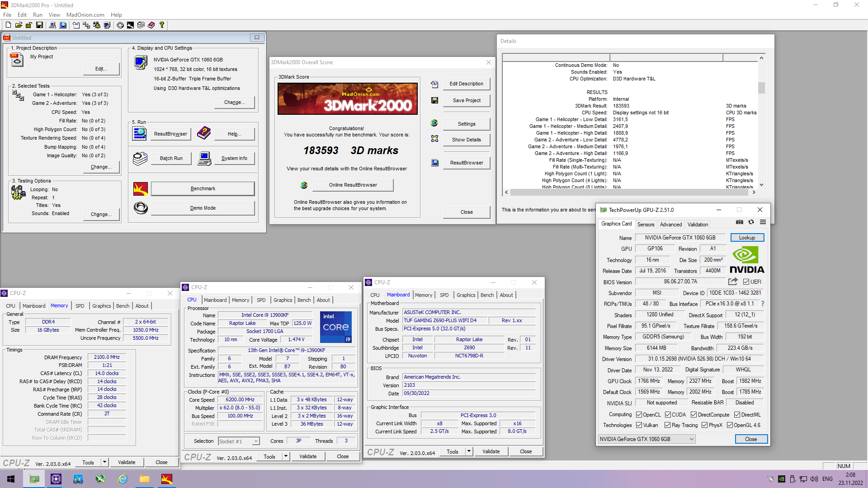This screenshot has height=488, width=868.
Task: Click the project description icon in Untitled window
Action: click(17, 60)
